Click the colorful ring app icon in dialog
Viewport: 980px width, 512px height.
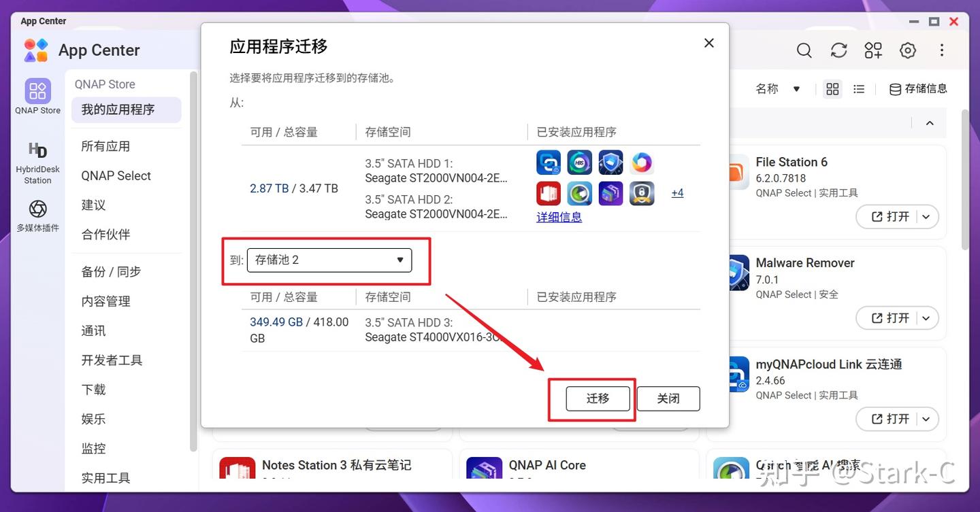tap(642, 163)
